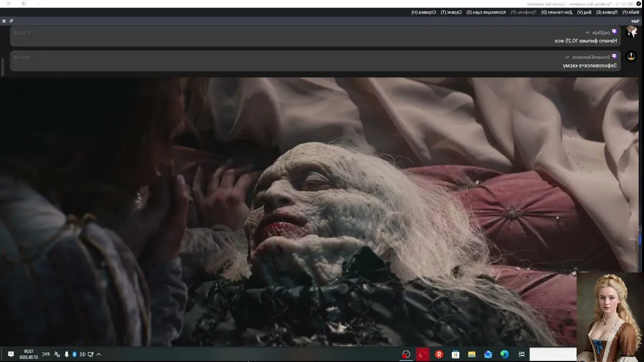Click StreamElements message timestamp

point(22,57)
